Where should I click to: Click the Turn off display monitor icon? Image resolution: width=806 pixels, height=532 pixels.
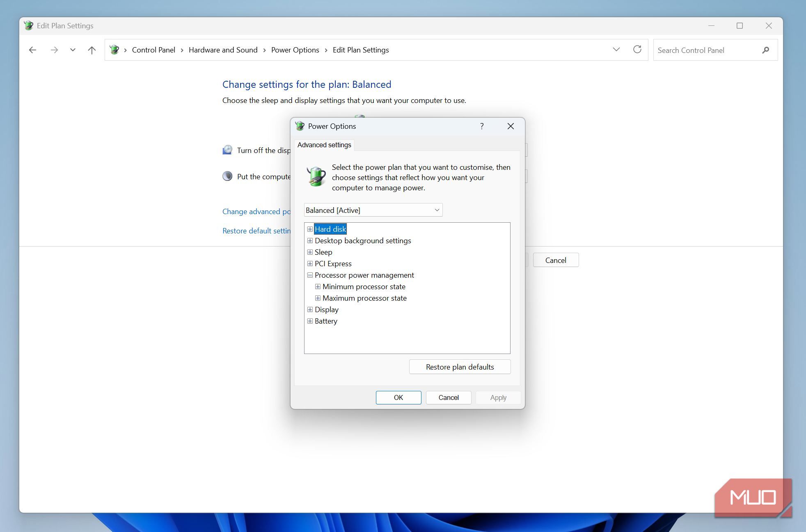tap(227, 150)
